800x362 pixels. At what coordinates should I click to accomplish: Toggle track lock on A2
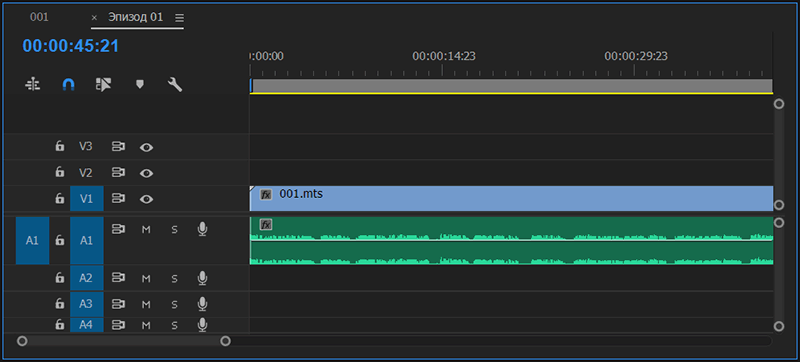[60, 278]
